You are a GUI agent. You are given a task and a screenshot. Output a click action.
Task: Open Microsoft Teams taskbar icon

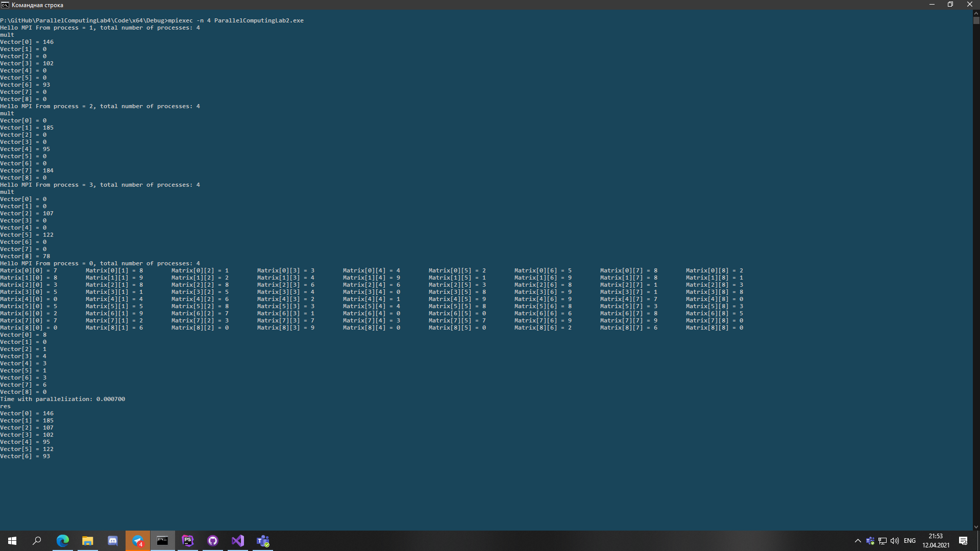(x=263, y=541)
